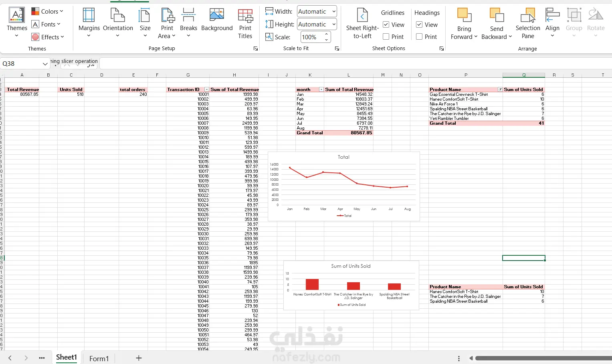Image resolution: width=612 pixels, height=364 pixels.
Task: Open the Breaks menu
Action: pos(188,22)
